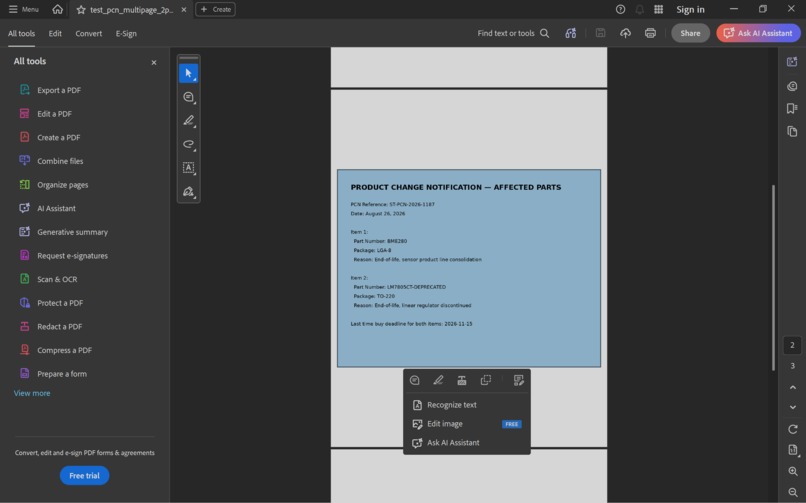Select the Draw freehand lasso tool

click(189, 144)
